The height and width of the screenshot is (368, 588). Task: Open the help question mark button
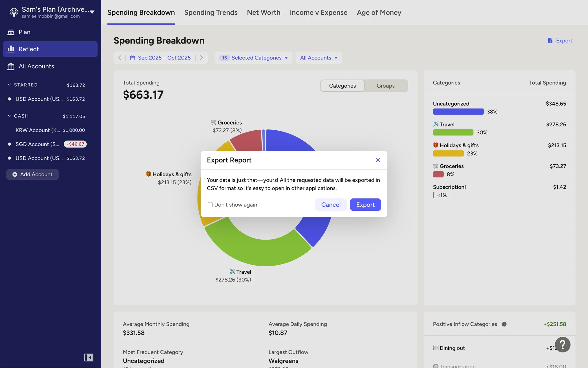pyautogui.click(x=562, y=345)
